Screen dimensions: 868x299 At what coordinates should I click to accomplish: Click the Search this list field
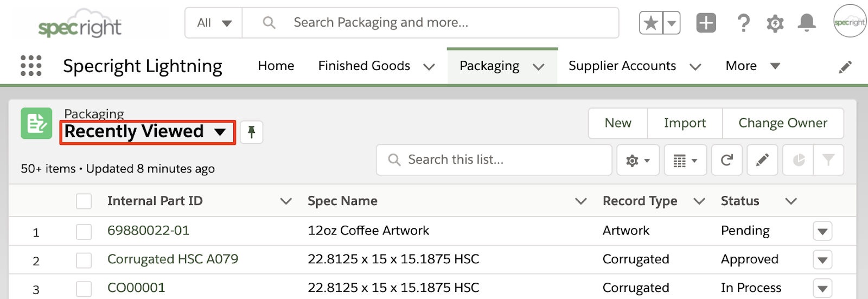(494, 160)
